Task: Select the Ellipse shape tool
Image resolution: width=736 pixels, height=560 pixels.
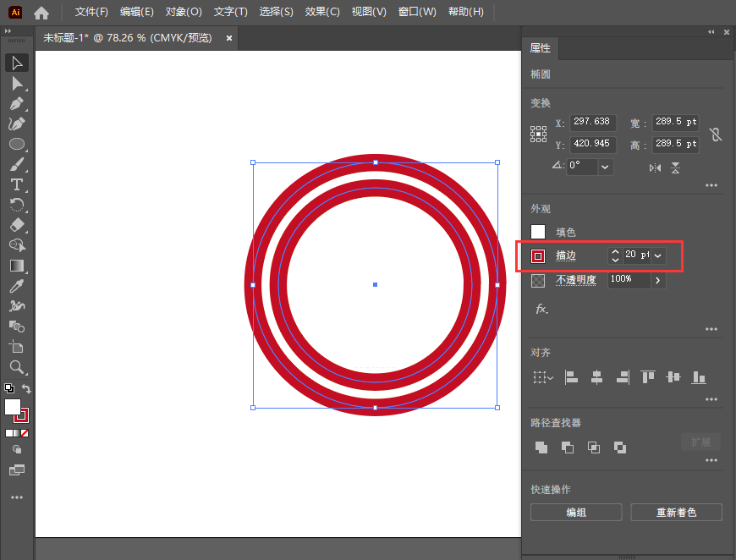Action: (x=16, y=144)
